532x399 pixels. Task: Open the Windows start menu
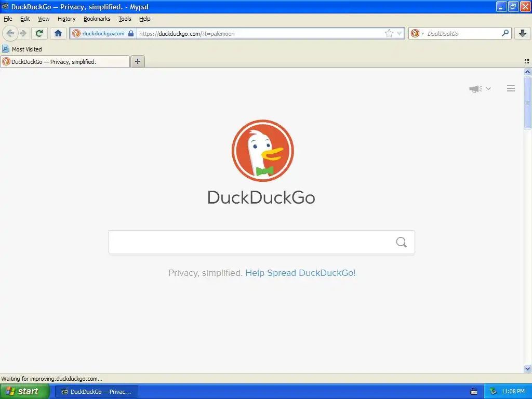[25, 391]
